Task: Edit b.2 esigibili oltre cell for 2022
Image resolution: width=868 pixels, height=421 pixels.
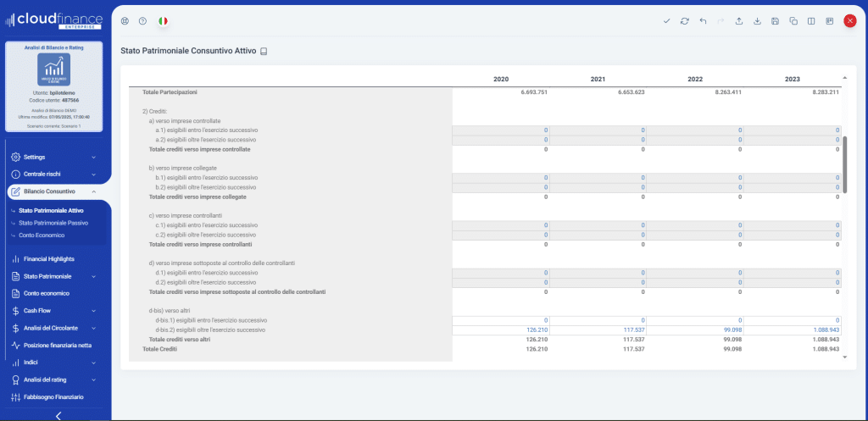Action: click(695, 187)
